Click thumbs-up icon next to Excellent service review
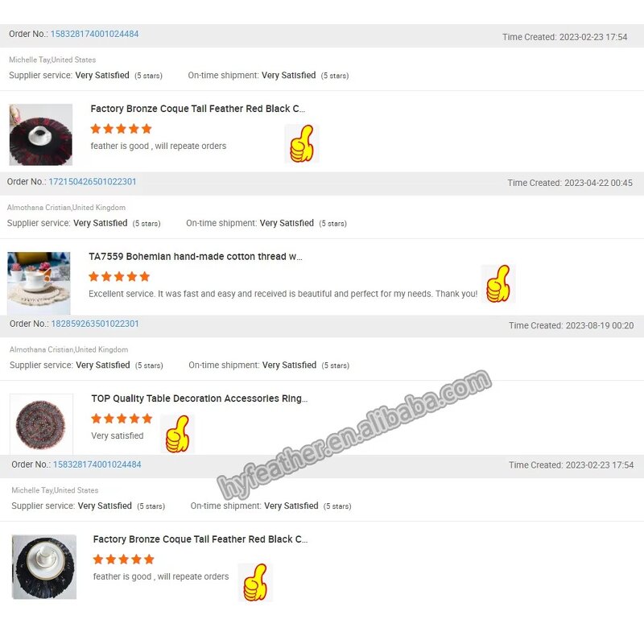 (498, 284)
